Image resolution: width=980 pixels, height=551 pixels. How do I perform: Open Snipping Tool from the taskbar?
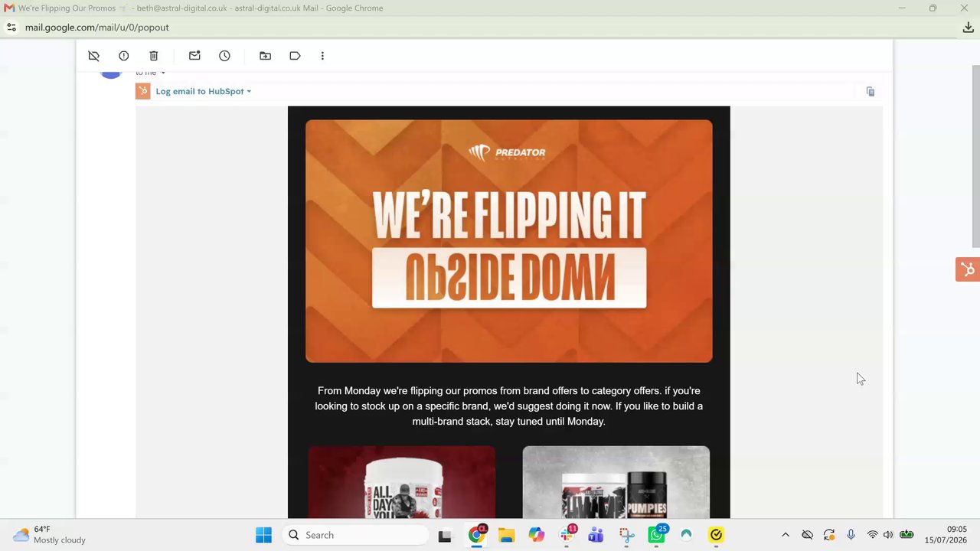coord(626,535)
